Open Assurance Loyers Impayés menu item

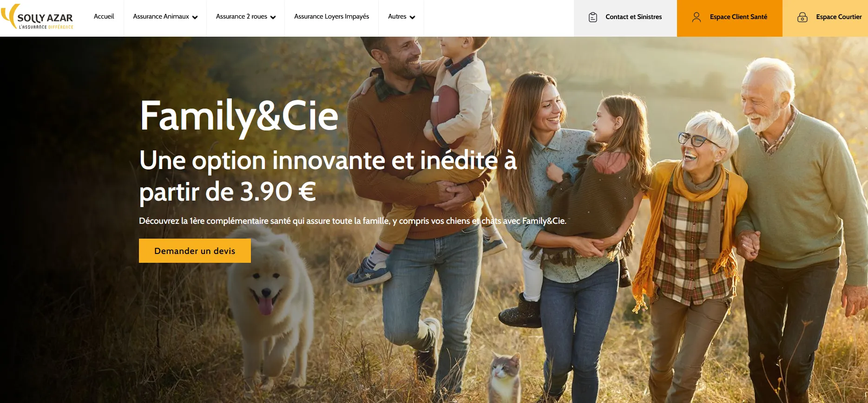point(331,16)
